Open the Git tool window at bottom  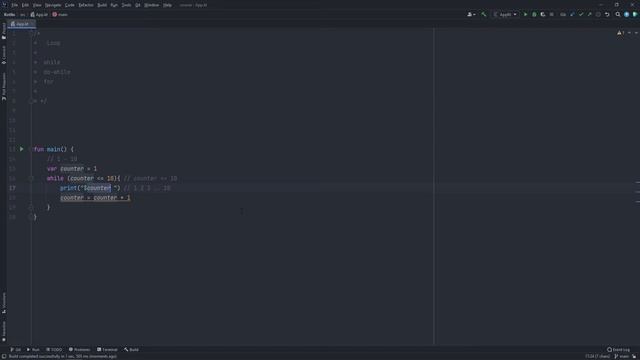(16, 350)
